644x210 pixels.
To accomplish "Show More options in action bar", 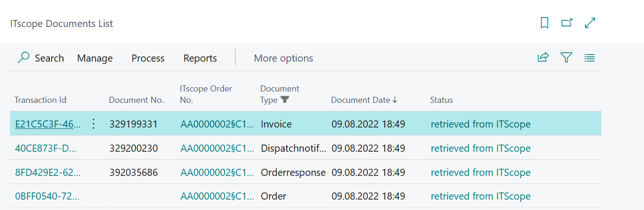I will coord(283,58).
